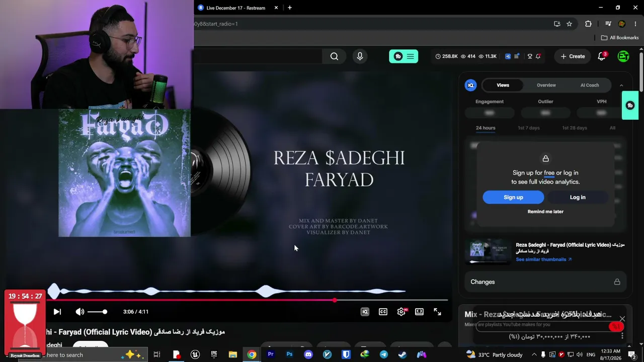Click the small alert bell in stats bar
This screenshot has width=644, height=362.
pyautogui.click(x=538, y=56)
